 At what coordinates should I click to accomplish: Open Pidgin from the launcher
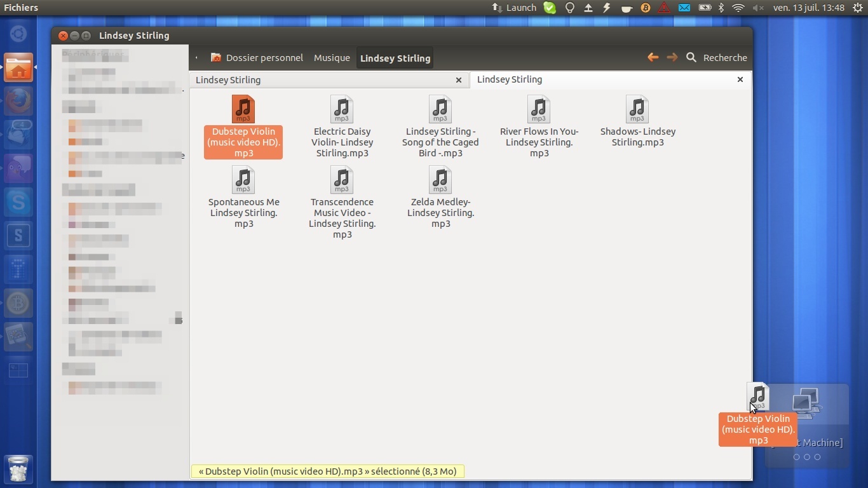tap(18, 168)
